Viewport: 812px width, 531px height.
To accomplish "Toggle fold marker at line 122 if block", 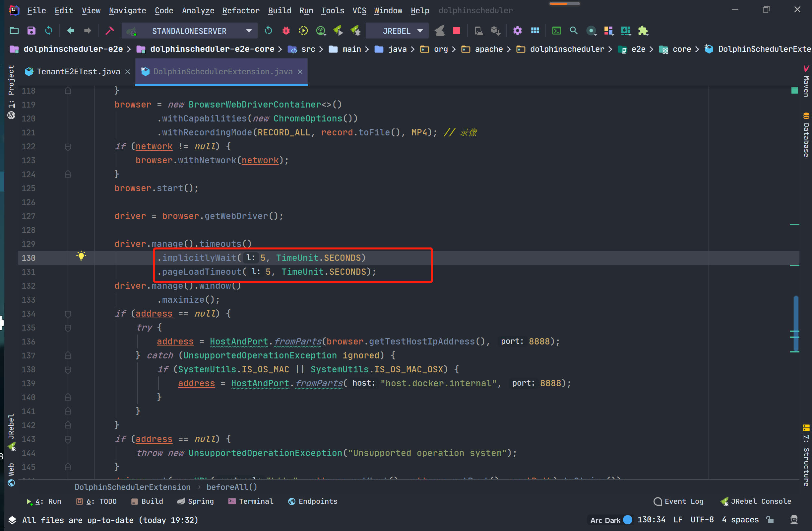I will [68, 146].
